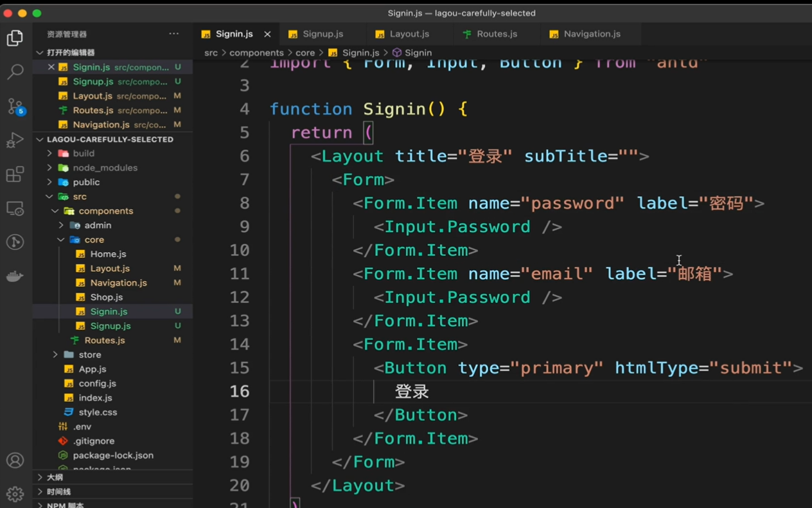Open App.js in the file tree

coord(93,369)
